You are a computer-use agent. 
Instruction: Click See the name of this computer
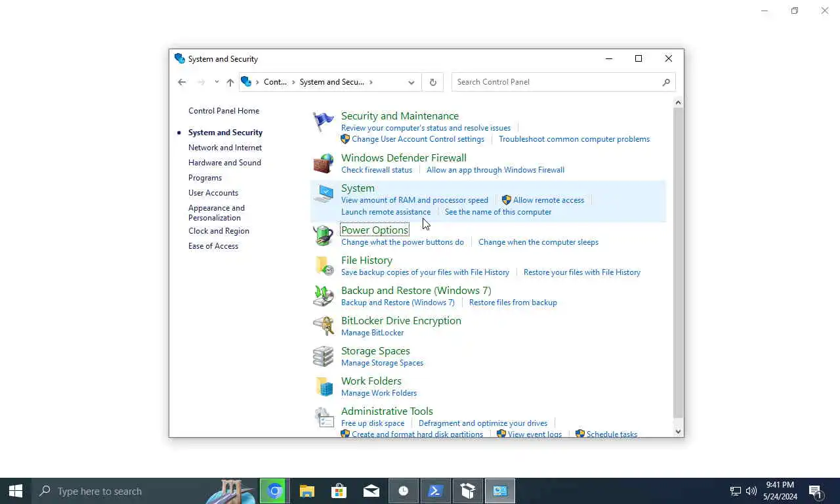coord(498,212)
